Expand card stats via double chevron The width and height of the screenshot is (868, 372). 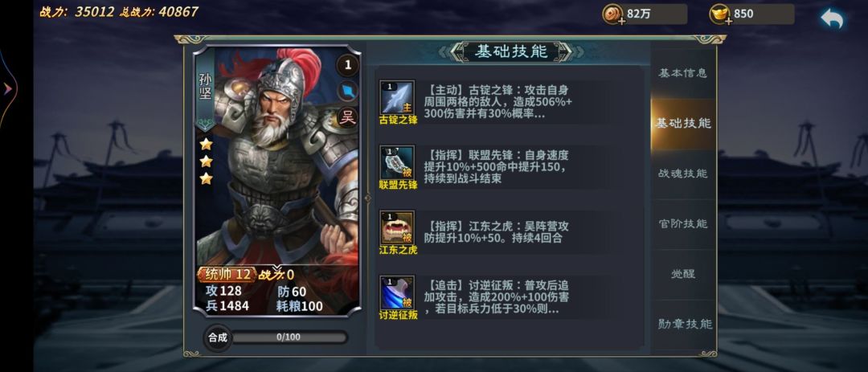point(277,268)
